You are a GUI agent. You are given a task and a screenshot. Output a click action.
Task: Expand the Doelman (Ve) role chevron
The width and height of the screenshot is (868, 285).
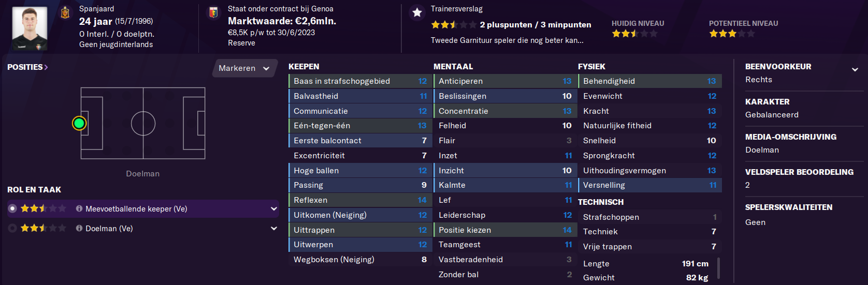pyautogui.click(x=273, y=229)
